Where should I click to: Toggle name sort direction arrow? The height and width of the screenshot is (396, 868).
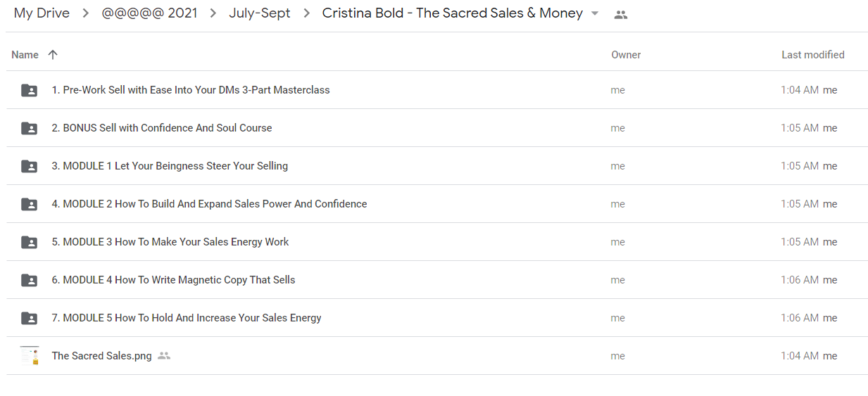coord(53,54)
